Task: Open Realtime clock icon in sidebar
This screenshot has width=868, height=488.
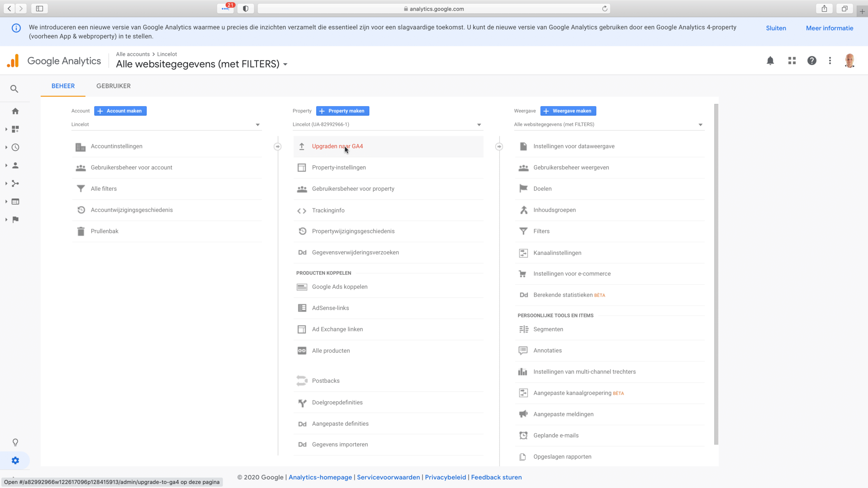Action: [15, 147]
